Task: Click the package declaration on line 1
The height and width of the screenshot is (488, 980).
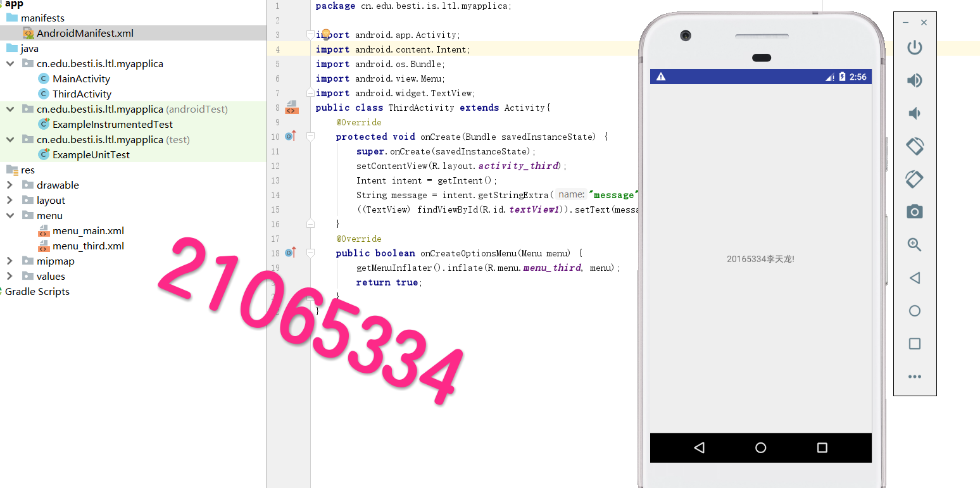Action: coord(413,6)
